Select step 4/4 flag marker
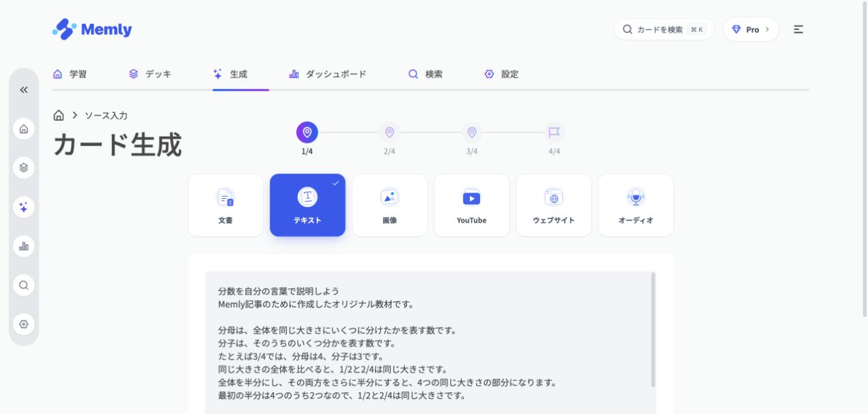The width and height of the screenshot is (868, 414). tap(554, 133)
